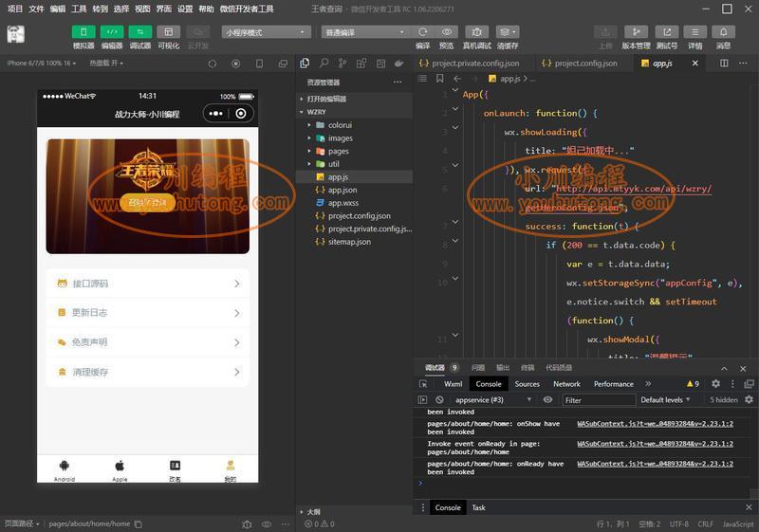The height and width of the screenshot is (532, 759).
Task: Click the preview eye icon
Action: click(447, 32)
